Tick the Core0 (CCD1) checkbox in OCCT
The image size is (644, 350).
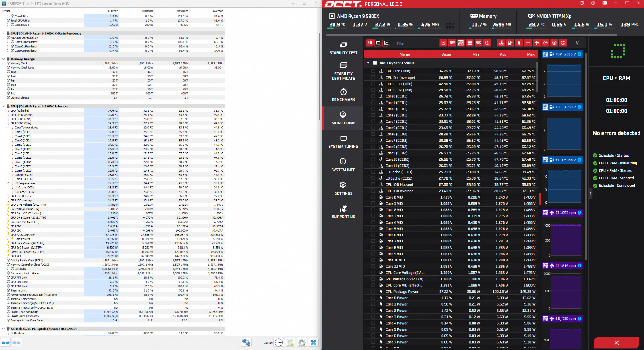[x=373, y=97]
